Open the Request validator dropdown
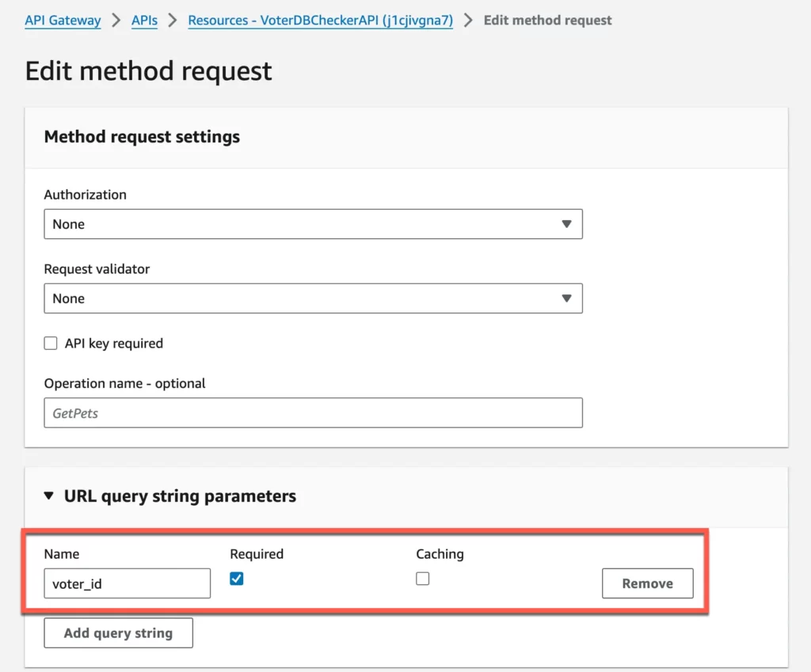This screenshot has width=811, height=672. (313, 298)
